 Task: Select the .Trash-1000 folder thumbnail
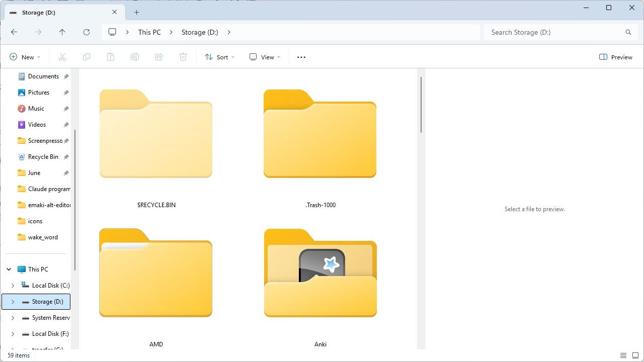point(320,134)
